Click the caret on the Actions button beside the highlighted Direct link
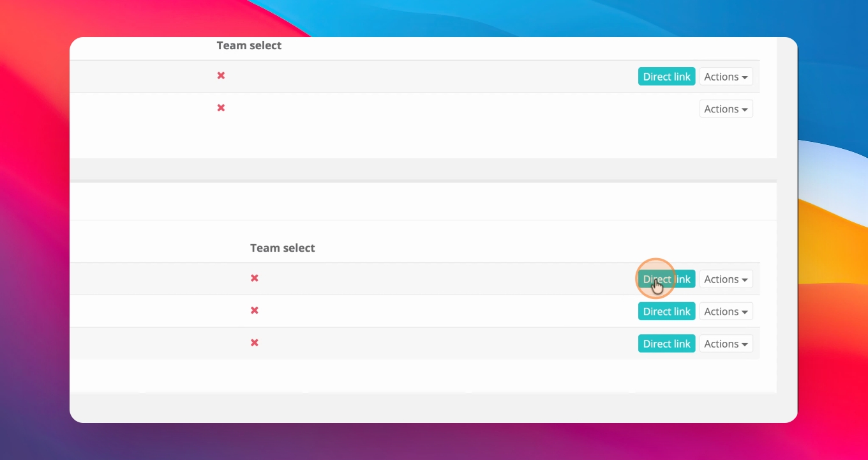This screenshot has width=868, height=460. tap(745, 280)
